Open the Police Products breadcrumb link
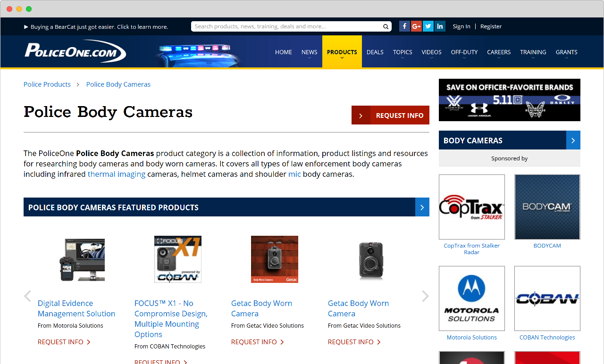604x364 pixels. [47, 84]
